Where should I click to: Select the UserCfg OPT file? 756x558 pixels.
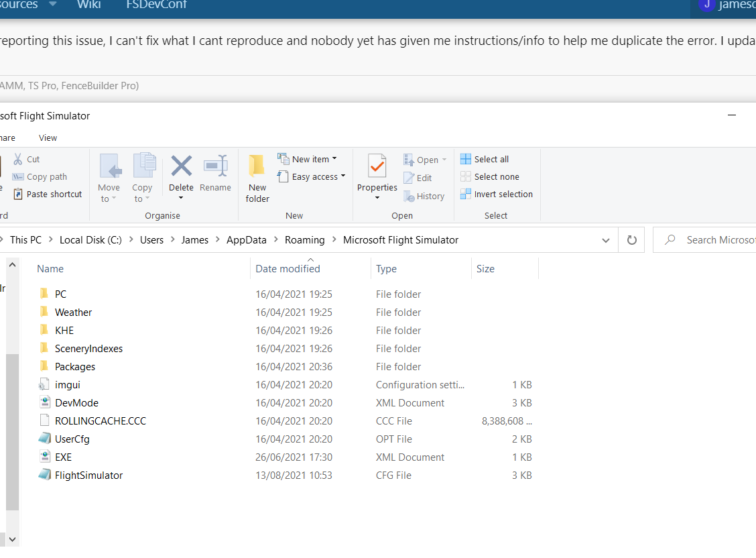pyautogui.click(x=72, y=439)
